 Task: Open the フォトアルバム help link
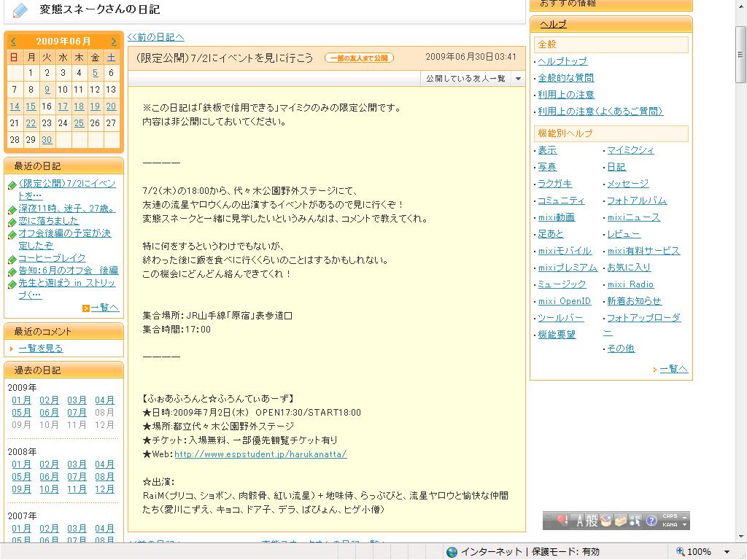tap(637, 201)
